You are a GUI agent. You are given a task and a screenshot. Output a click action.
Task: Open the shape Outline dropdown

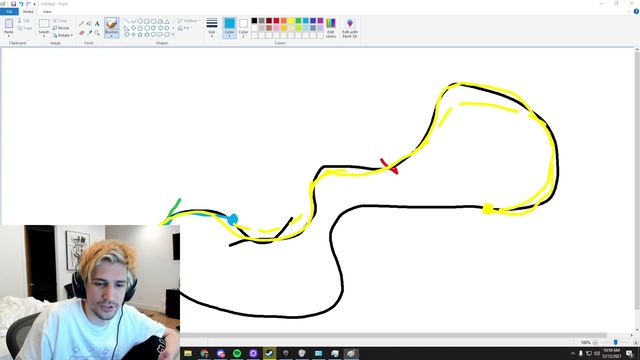(189, 21)
